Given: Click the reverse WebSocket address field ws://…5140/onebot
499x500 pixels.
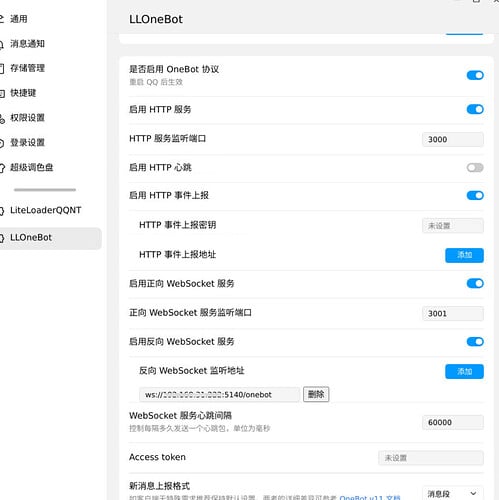Looking at the screenshot, I should 219,395.
